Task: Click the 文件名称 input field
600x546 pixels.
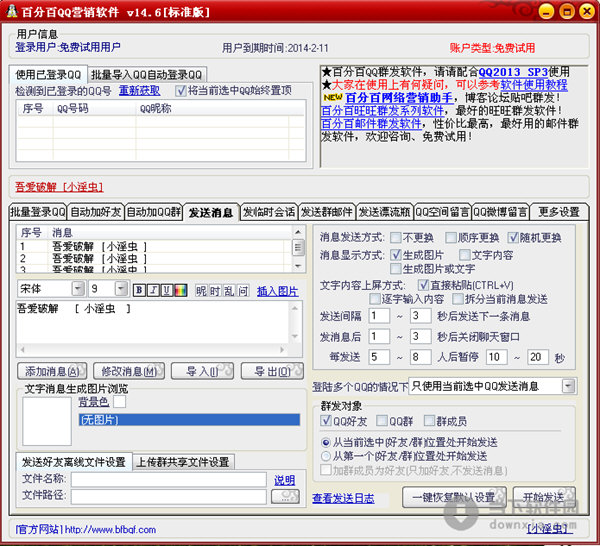Action: (x=169, y=479)
